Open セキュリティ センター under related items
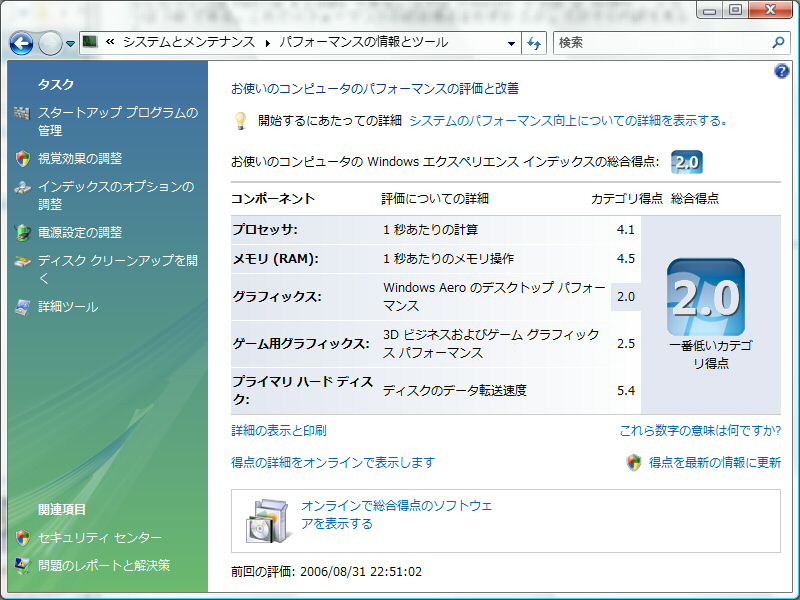Image resolution: width=800 pixels, height=600 pixels. point(99,538)
